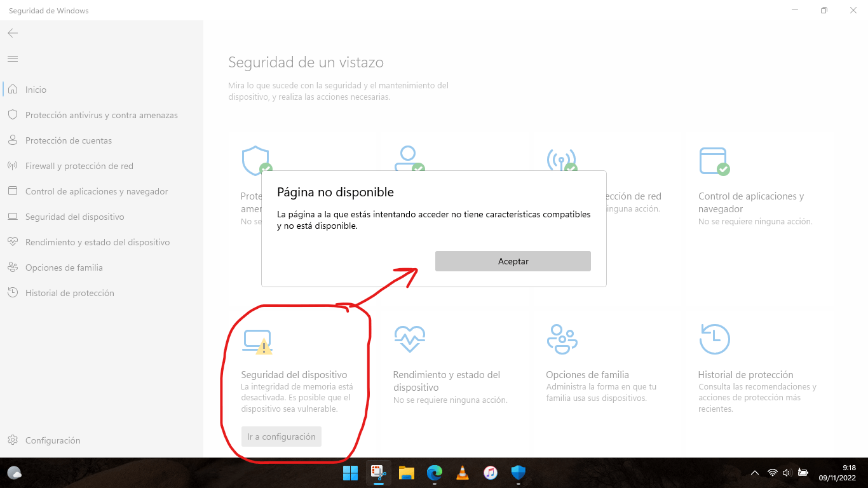868x488 pixels.
Task: Click the Aceptar button in the dialog
Action: tap(513, 261)
